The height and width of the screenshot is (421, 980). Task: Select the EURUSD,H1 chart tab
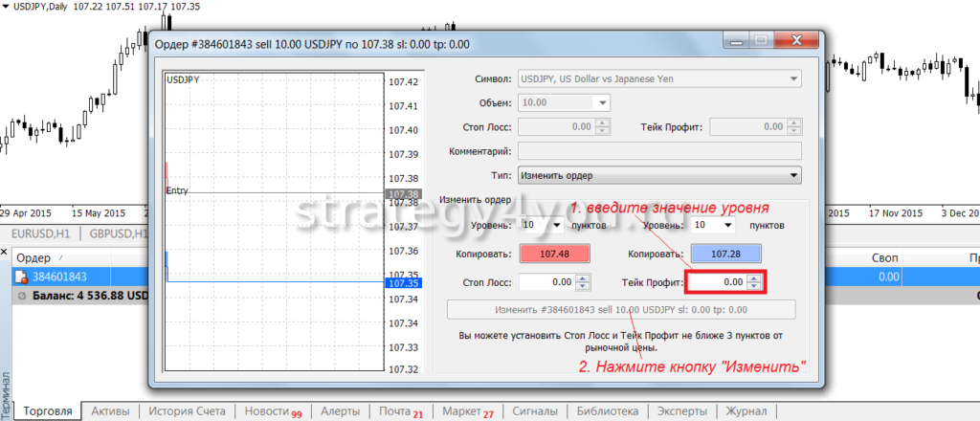click(40, 234)
